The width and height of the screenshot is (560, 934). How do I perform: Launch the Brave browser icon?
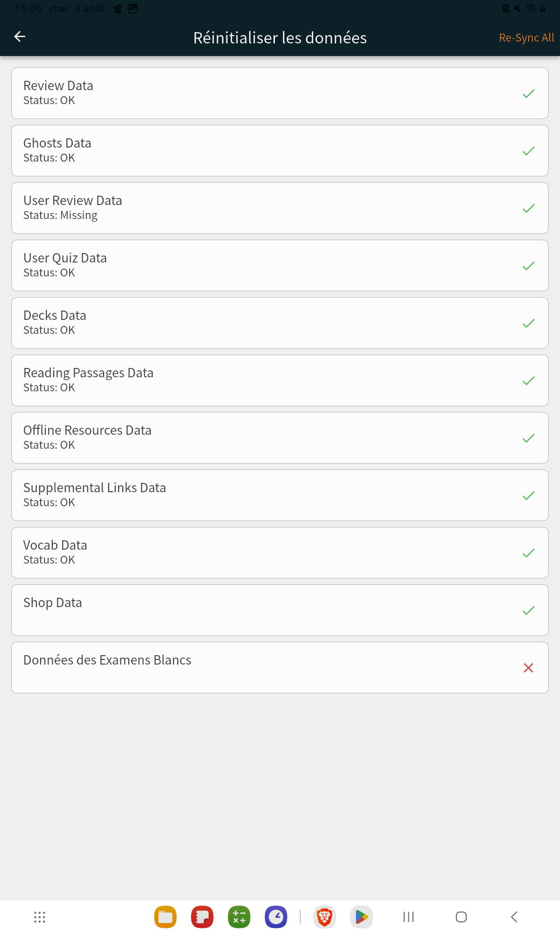point(324,917)
